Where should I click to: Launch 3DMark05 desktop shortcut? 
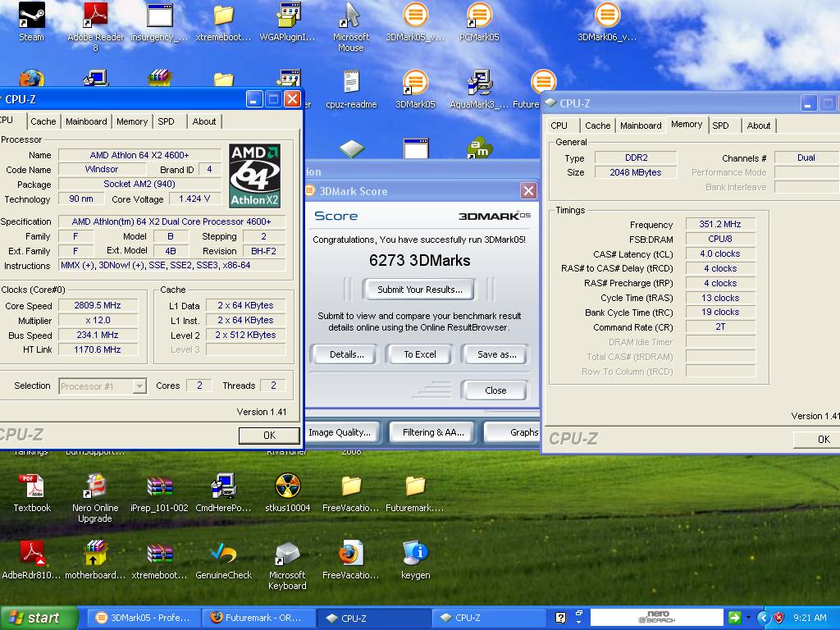415,90
